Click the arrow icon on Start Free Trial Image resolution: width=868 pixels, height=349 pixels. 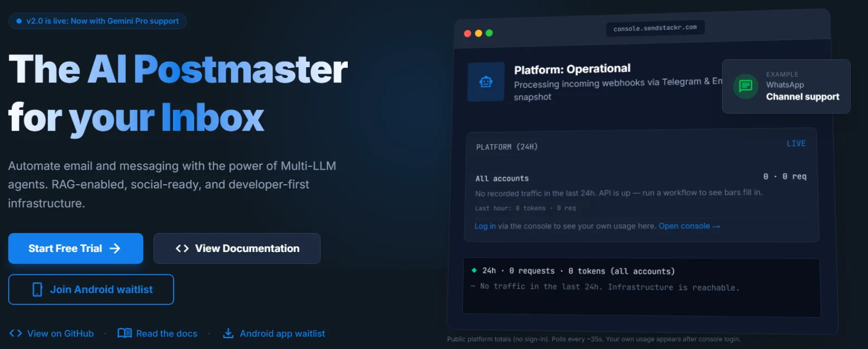tap(114, 248)
